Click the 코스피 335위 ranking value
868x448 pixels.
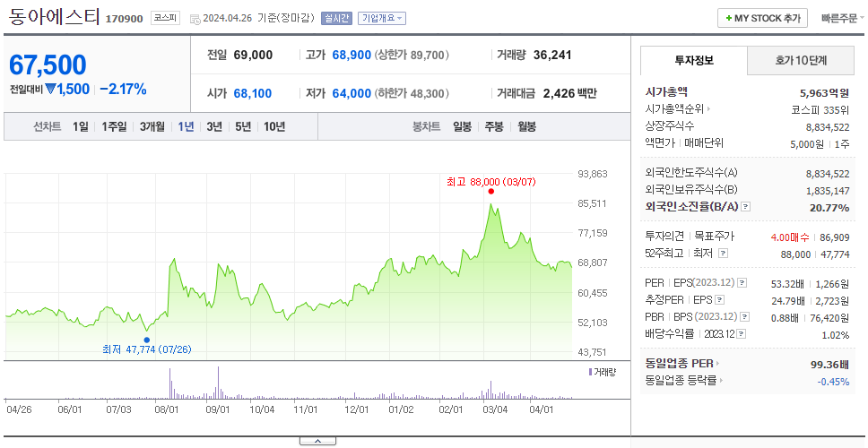[x=820, y=109]
